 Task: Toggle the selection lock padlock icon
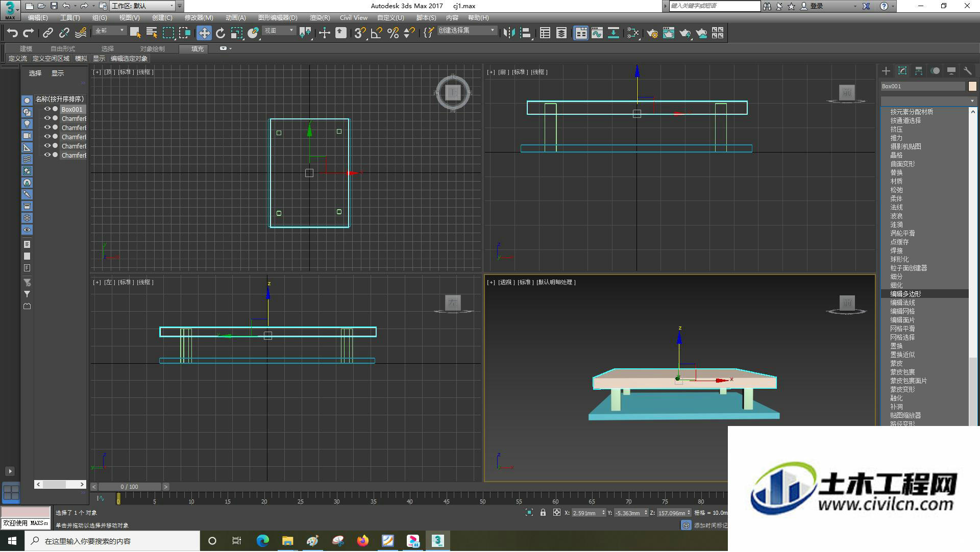coord(543,513)
